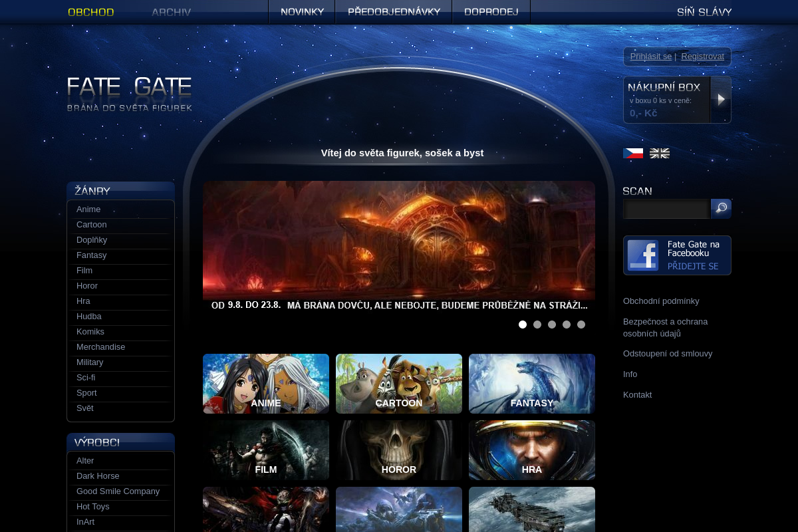
Task: Open Bezpečnost a ochrana osobních údajů
Action: coord(665,327)
